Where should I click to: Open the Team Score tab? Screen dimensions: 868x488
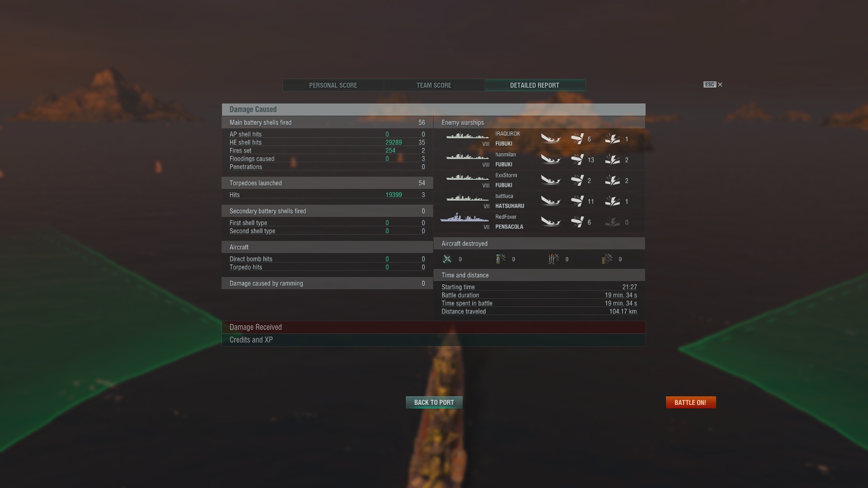click(x=434, y=85)
